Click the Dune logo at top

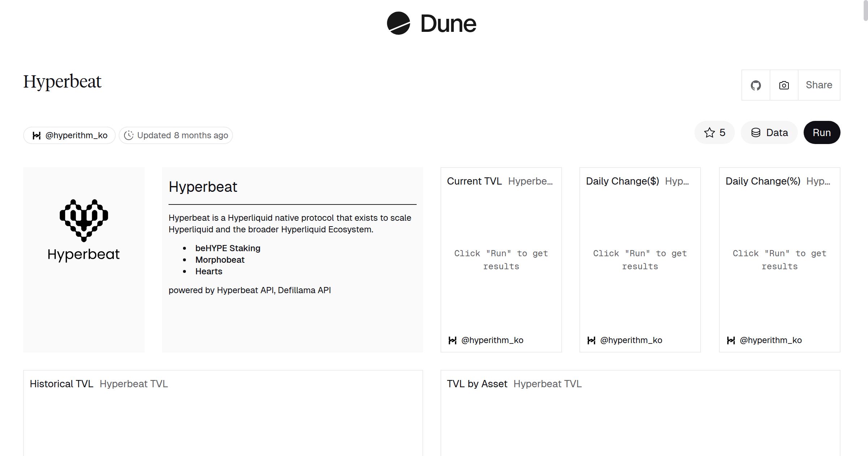(x=431, y=24)
